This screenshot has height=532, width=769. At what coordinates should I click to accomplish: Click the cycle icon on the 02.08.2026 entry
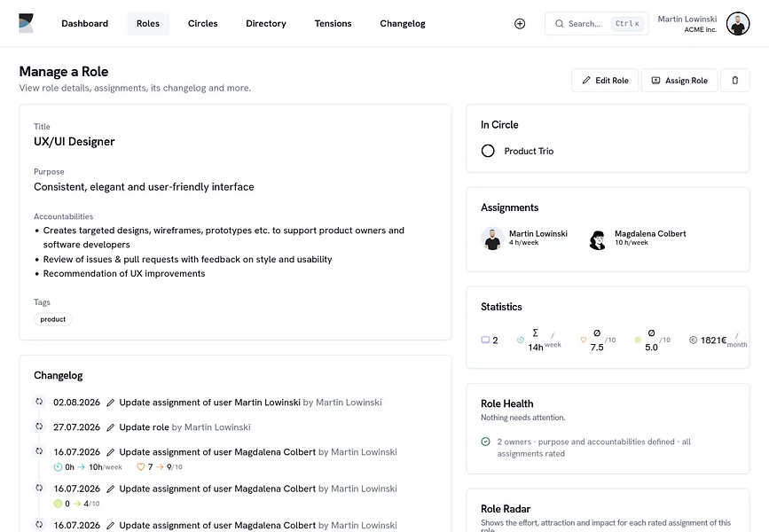tap(39, 402)
